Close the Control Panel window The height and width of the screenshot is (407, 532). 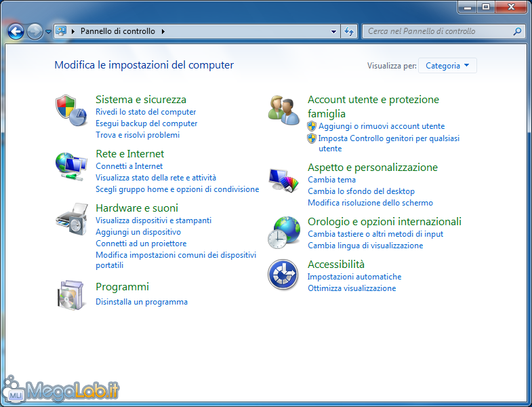[511, 7]
